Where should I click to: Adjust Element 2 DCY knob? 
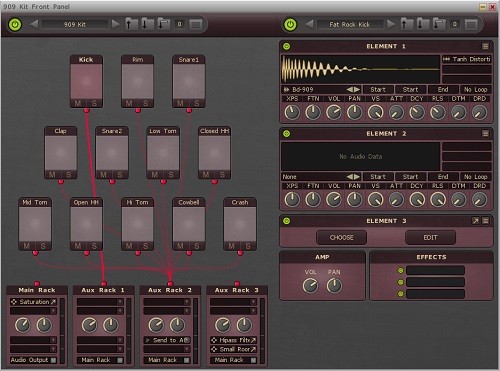[x=417, y=200]
